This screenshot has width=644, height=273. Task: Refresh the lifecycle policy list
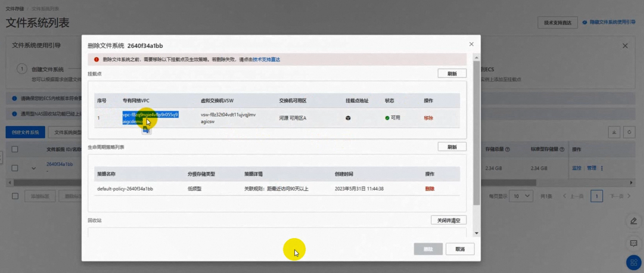coord(452,147)
